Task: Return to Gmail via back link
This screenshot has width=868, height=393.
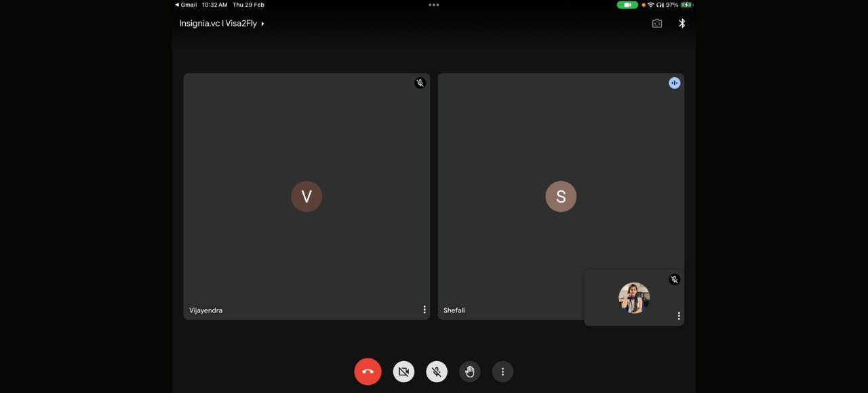Action: (x=186, y=5)
